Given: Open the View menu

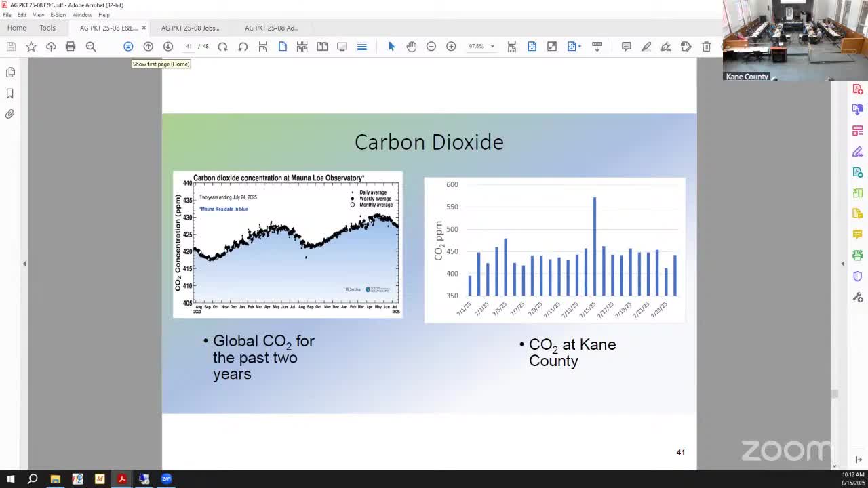Looking at the screenshot, I should [x=39, y=15].
